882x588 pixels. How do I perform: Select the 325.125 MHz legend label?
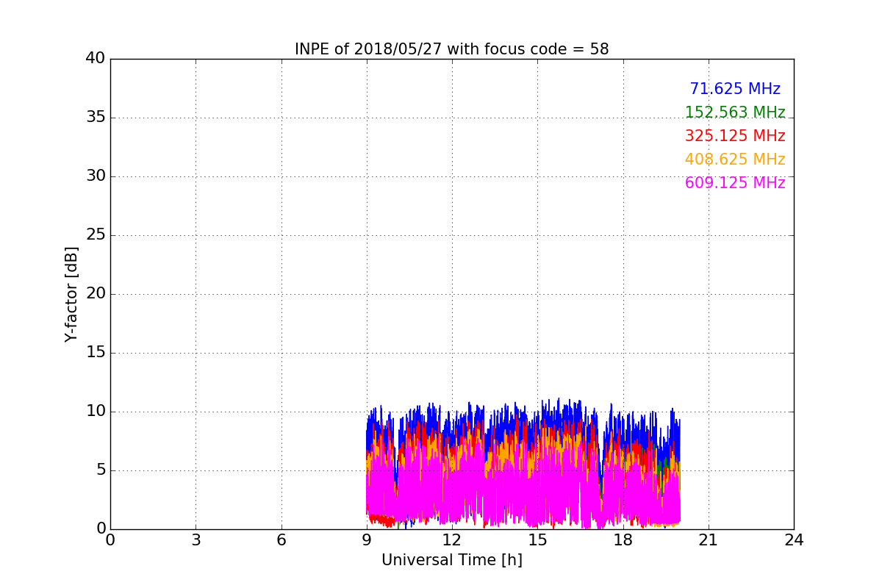[x=735, y=136]
